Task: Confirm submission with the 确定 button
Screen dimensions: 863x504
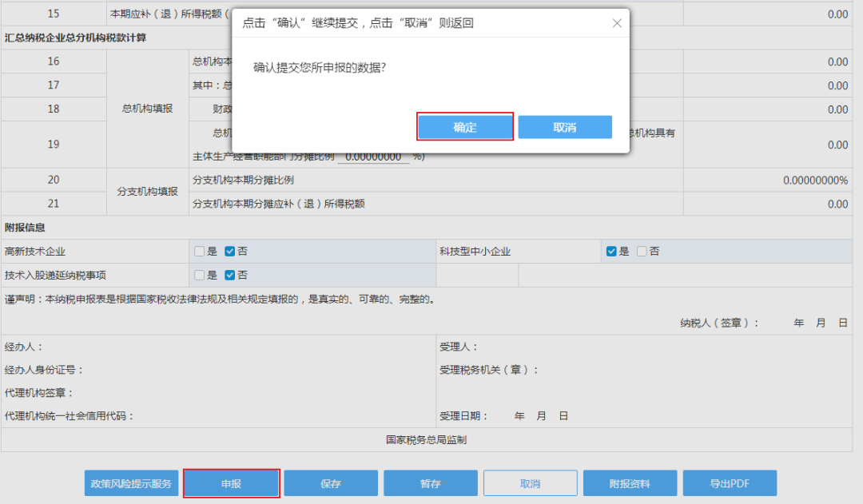Action: (465, 127)
